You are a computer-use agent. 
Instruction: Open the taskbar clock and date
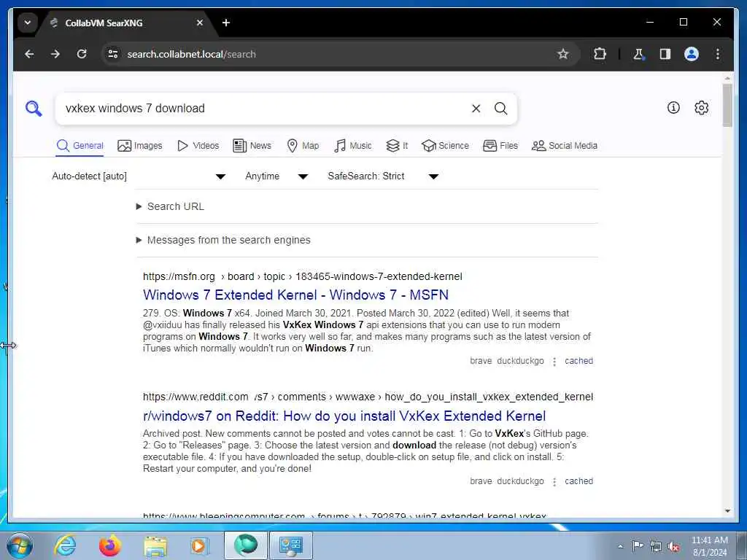(709, 546)
